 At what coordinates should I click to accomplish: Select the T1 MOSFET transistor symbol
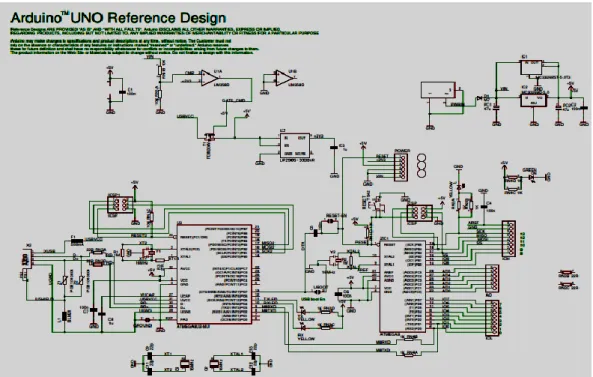pyautogui.click(x=209, y=136)
